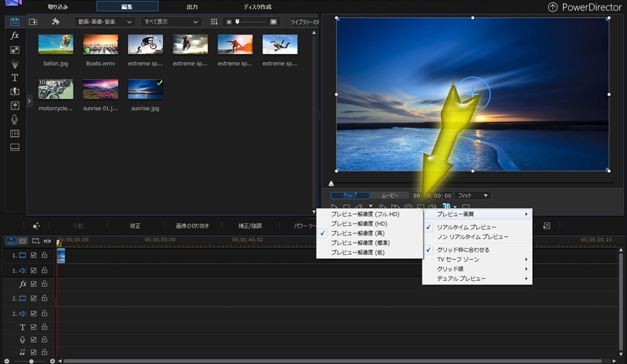
Task: Open the Audio Mixing Room icon
Action: tap(15, 105)
